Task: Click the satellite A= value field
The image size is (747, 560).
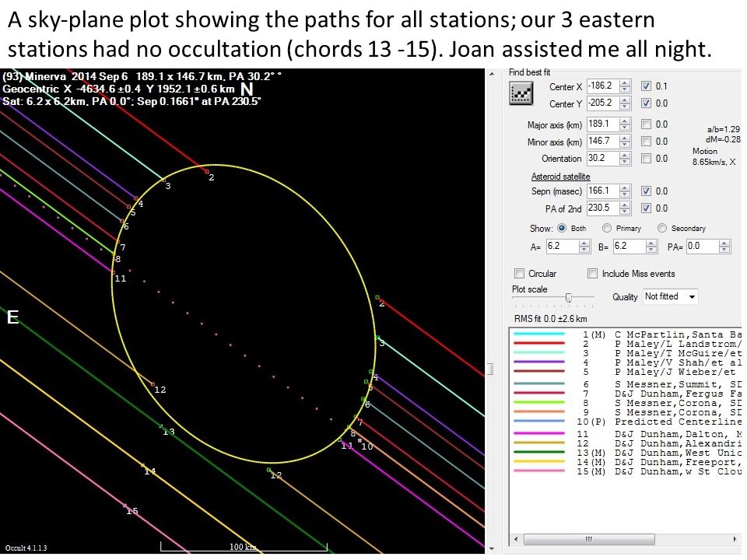Action: pos(562,247)
